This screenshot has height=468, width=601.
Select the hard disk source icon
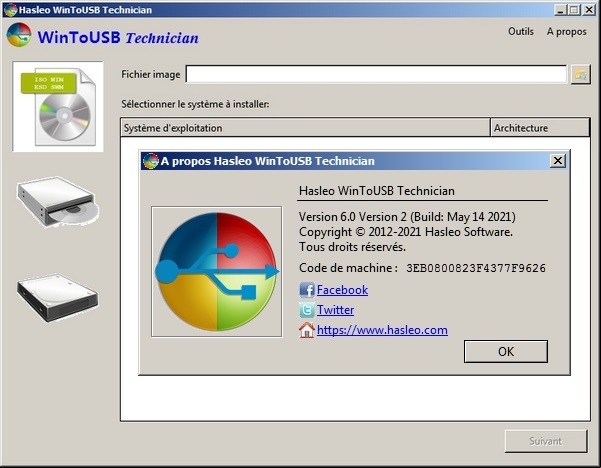tap(57, 297)
